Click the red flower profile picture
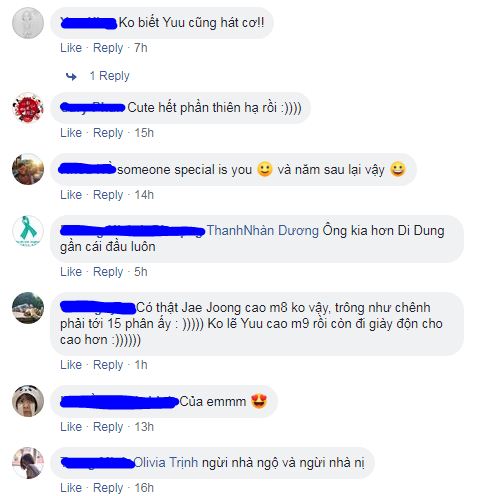This screenshot has width=500, height=496. pos(28,108)
